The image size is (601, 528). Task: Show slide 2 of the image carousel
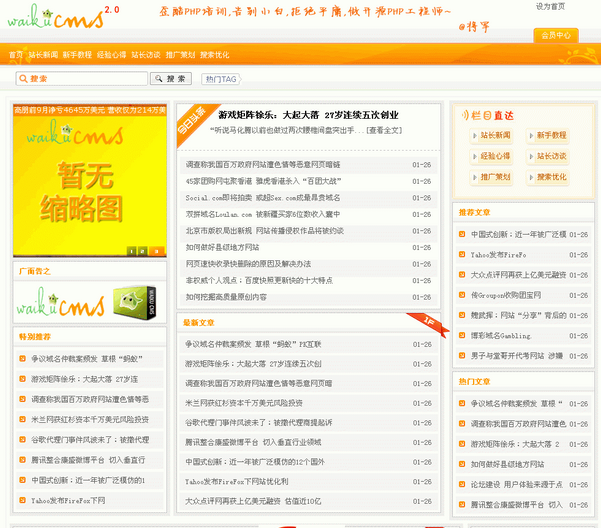[142, 251]
